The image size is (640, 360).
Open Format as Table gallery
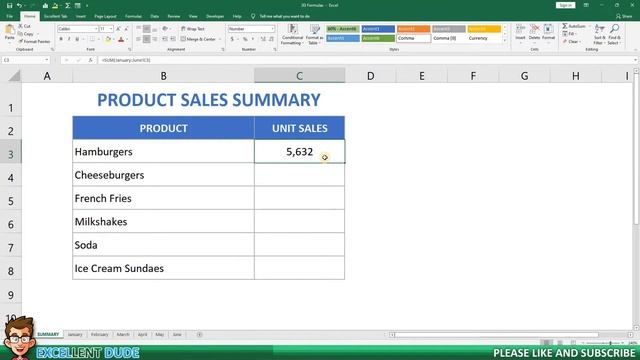[314, 34]
